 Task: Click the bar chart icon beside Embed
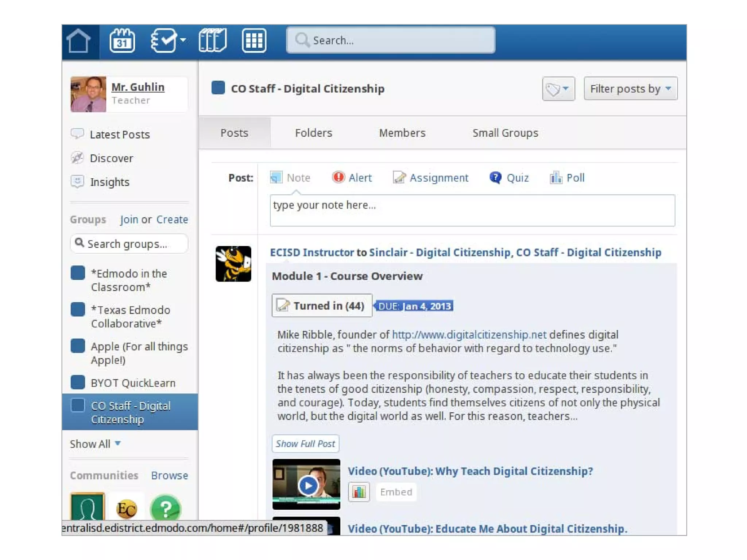pyautogui.click(x=359, y=492)
